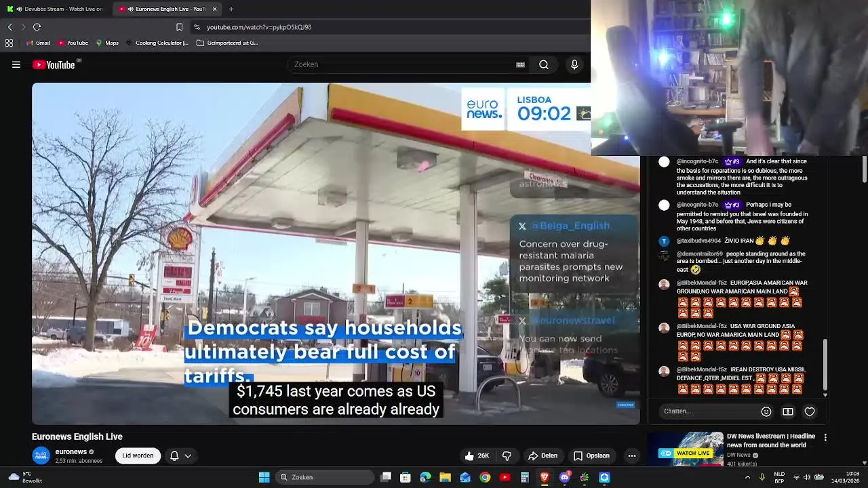868x488 pixels.
Task: Click the Delen share button
Action: (542, 455)
